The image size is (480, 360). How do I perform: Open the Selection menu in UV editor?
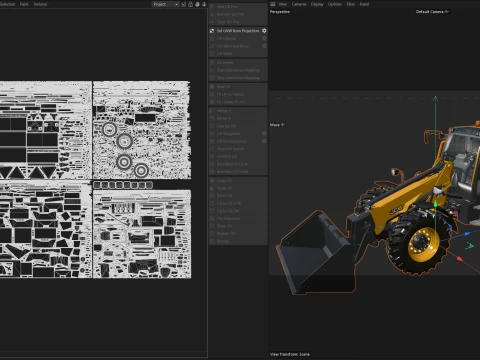click(8, 4)
